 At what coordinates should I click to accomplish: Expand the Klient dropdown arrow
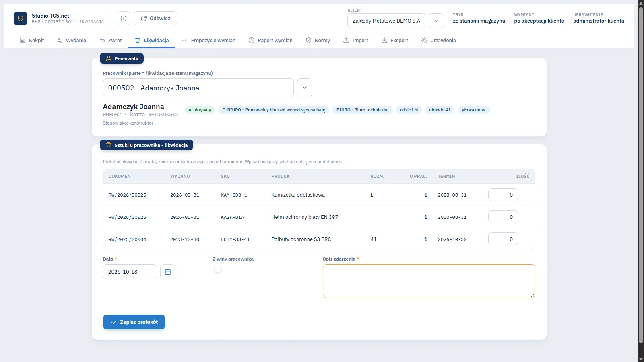[436, 21]
